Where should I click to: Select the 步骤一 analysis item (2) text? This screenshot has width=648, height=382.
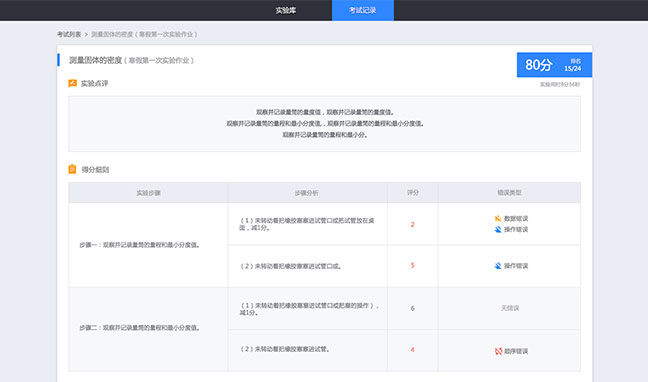point(291,266)
